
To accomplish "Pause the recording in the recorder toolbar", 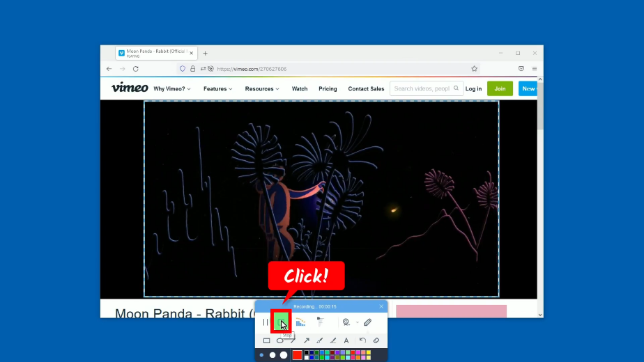I will tap(266, 322).
